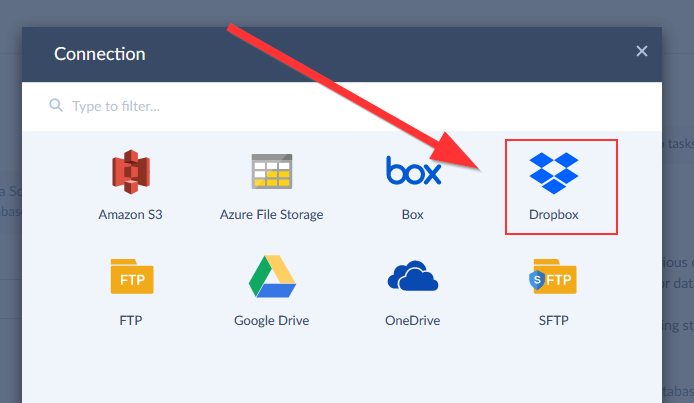This screenshot has height=403, width=694.
Task: Click the OneDrive text label
Action: [x=413, y=320]
